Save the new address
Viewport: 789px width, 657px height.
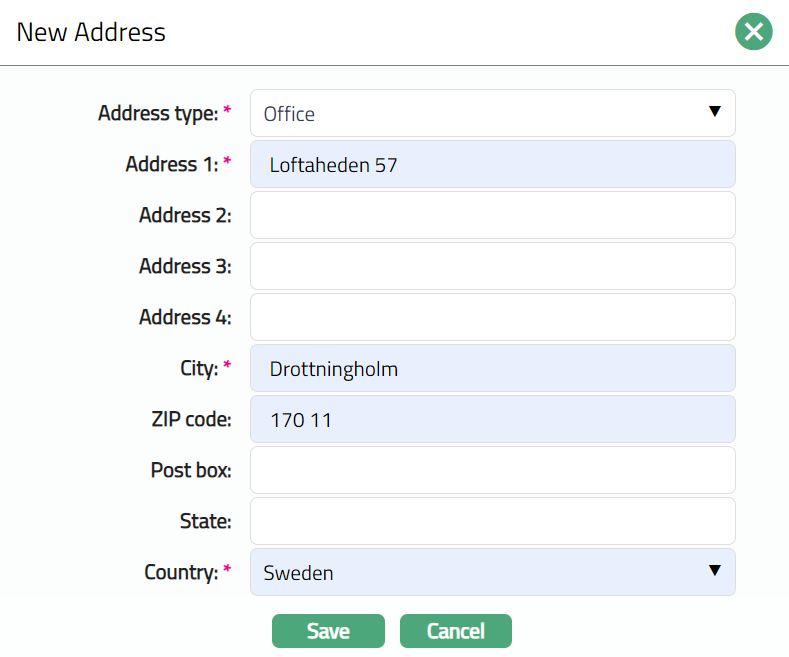pyautogui.click(x=328, y=631)
